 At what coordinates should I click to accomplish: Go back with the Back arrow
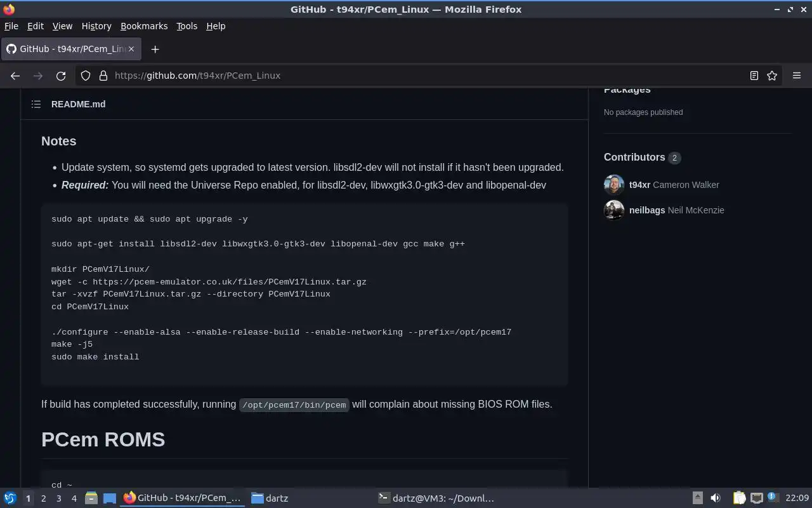15,76
